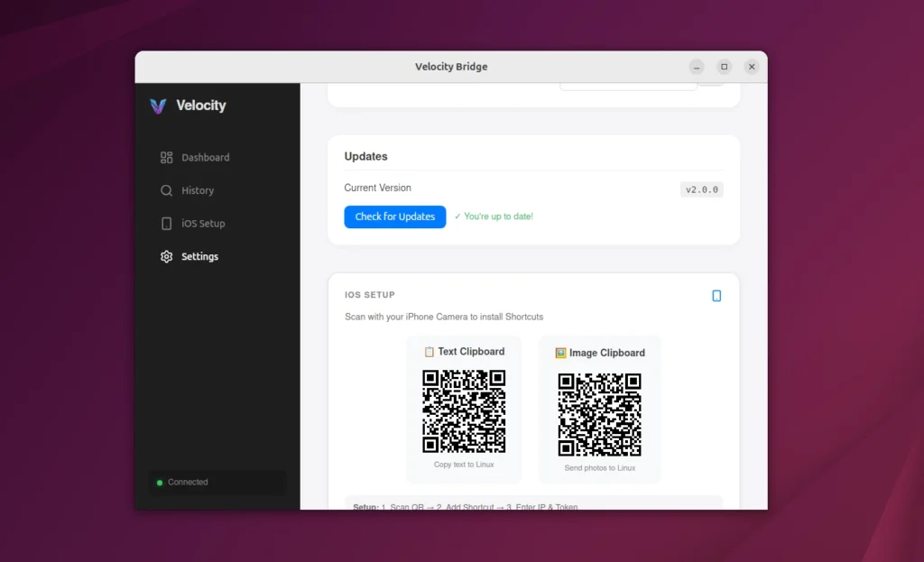
Task: Click the Image Clipboard QR code
Action: click(599, 414)
